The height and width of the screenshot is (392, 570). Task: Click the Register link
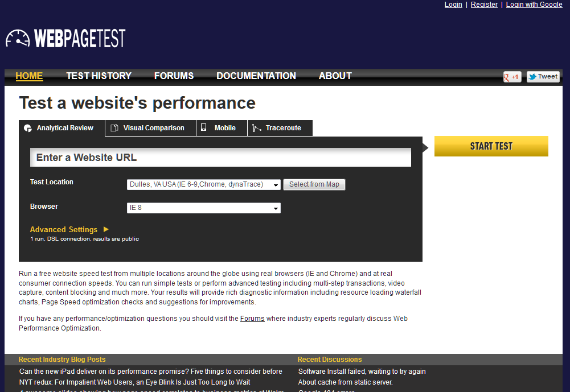click(484, 5)
